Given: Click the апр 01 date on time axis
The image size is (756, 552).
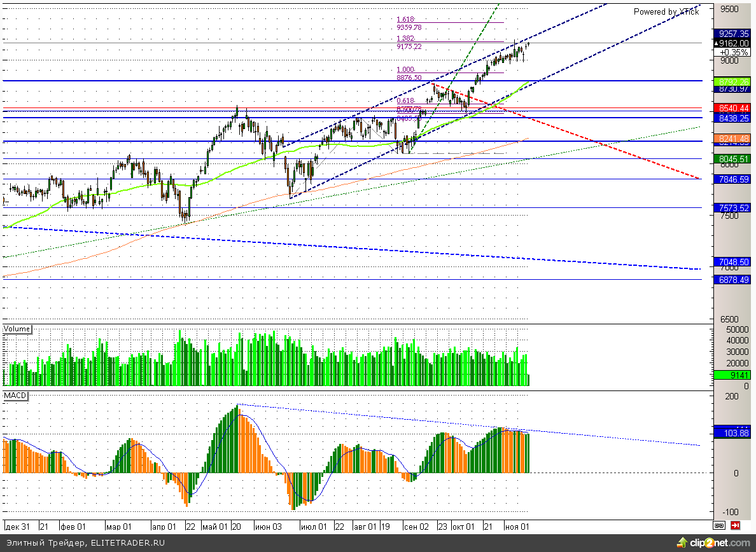Looking at the screenshot, I should (164, 527).
